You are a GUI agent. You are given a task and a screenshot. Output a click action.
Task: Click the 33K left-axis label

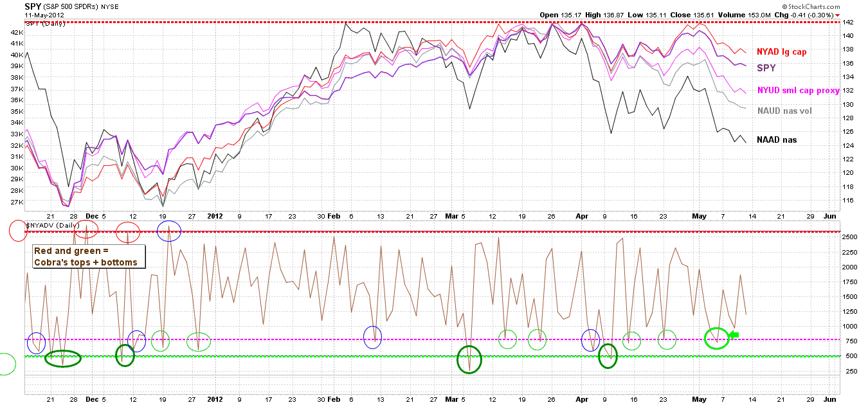(17, 134)
